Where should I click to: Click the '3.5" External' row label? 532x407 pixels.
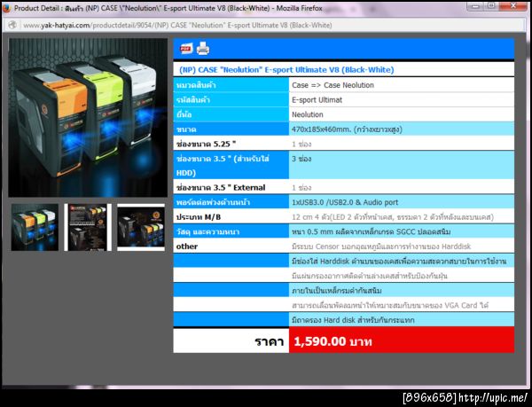click(221, 188)
